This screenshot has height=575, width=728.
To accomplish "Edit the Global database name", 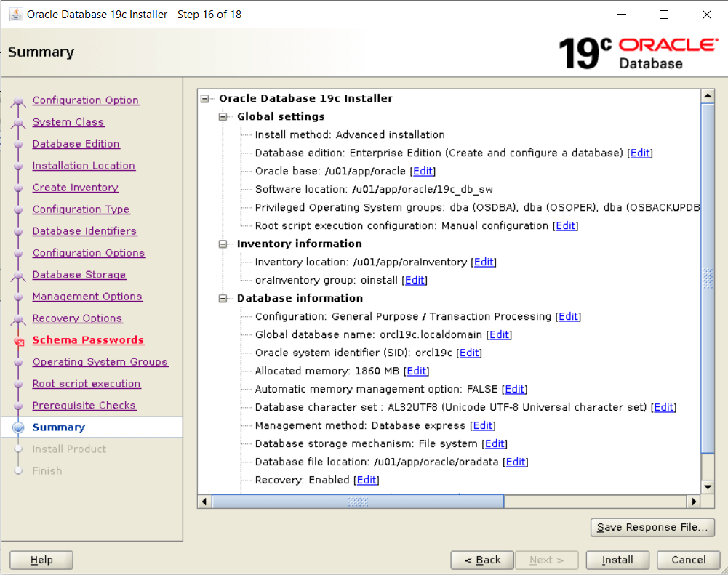I will coord(499,335).
